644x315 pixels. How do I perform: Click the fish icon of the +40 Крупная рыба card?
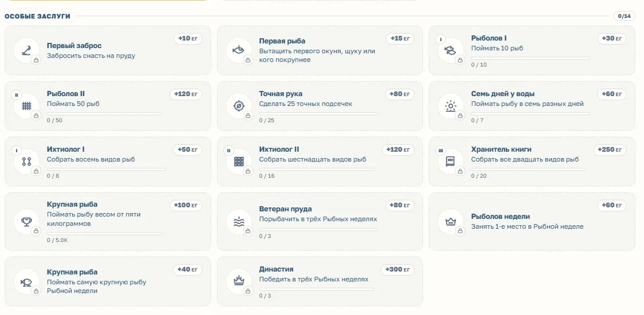click(26, 281)
